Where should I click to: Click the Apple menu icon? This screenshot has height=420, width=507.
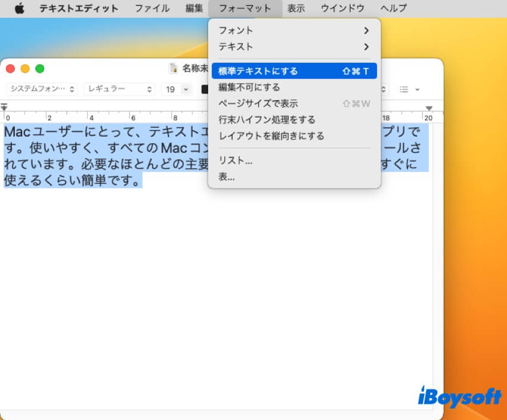click(x=20, y=8)
